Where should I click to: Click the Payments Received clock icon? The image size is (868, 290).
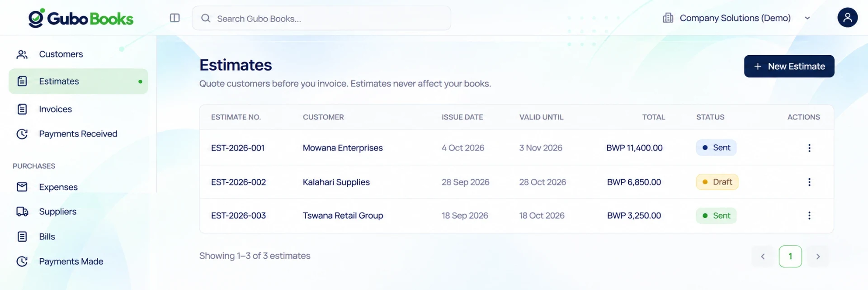[22, 134]
